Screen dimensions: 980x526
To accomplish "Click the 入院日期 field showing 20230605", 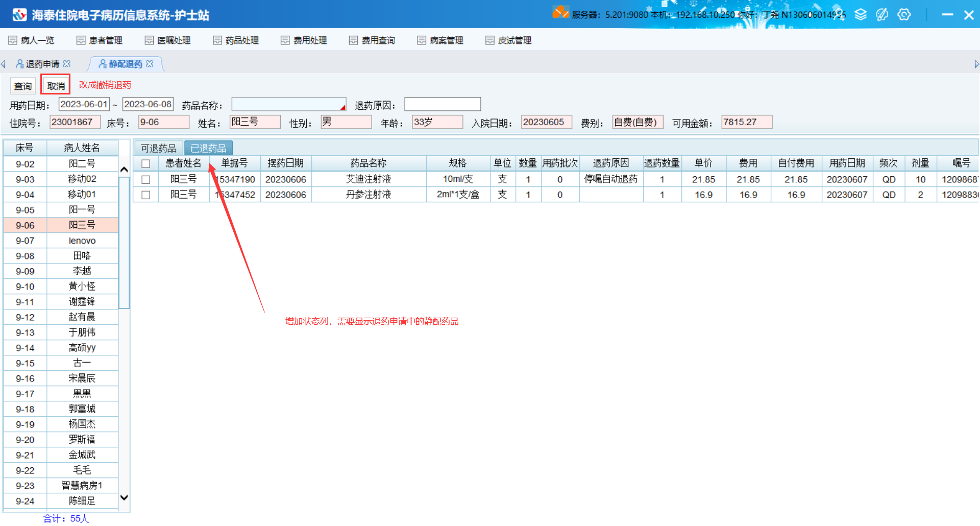I will pyautogui.click(x=547, y=122).
